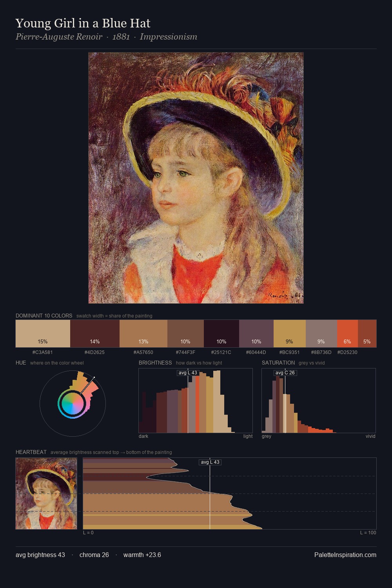392x588 pixels.
Task: Select the artist name Pierre-Auguste Renoir
Action: click(x=59, y=37)
